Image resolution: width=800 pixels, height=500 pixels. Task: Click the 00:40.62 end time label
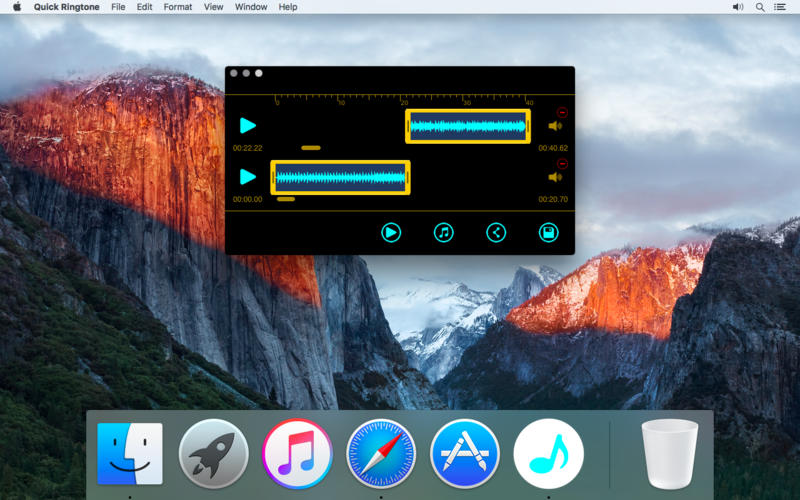click(x=553, y=148)
